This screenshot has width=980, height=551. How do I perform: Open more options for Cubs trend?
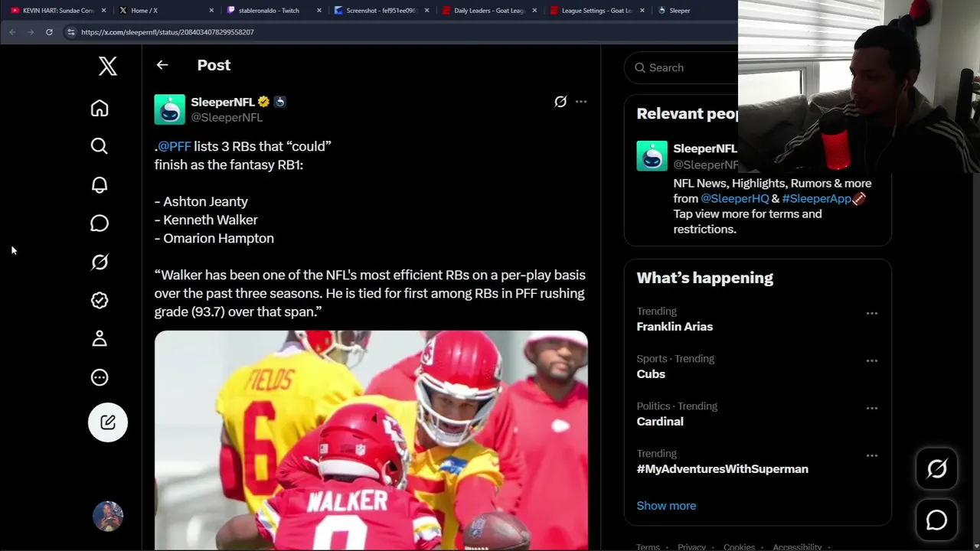tap(871, 360)
